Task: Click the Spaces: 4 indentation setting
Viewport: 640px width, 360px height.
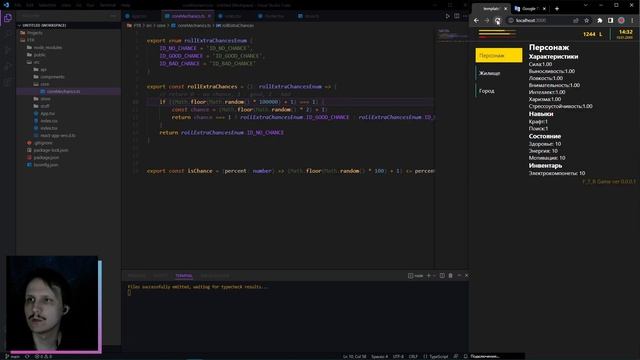Action: click(379, 356)
